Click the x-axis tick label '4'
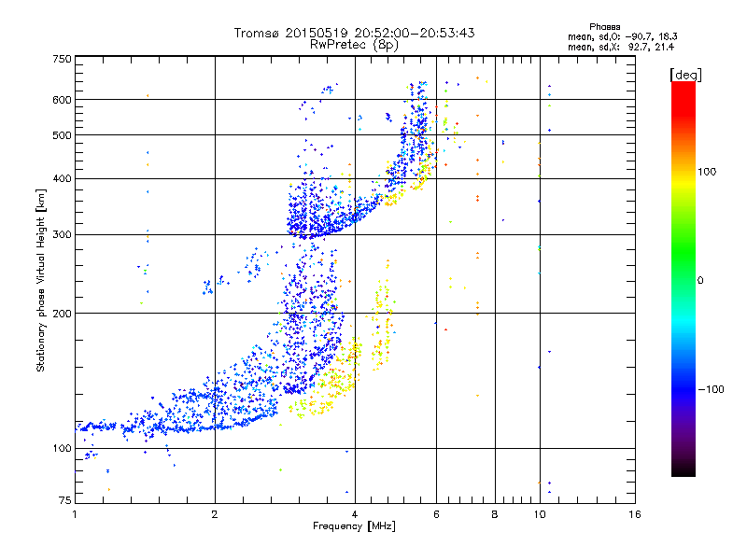The height and width of the screenshot is (560, 747). (355, 514)
